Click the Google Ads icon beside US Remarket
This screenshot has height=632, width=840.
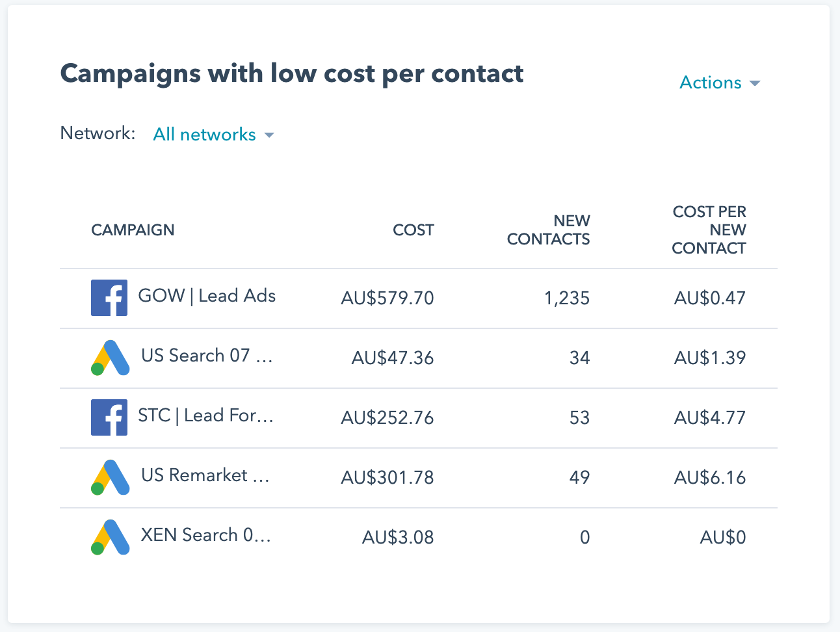(110, 477)
